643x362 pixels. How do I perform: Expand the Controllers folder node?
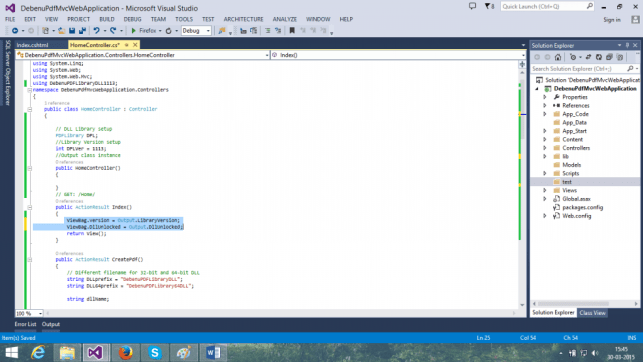coord(545,148)
